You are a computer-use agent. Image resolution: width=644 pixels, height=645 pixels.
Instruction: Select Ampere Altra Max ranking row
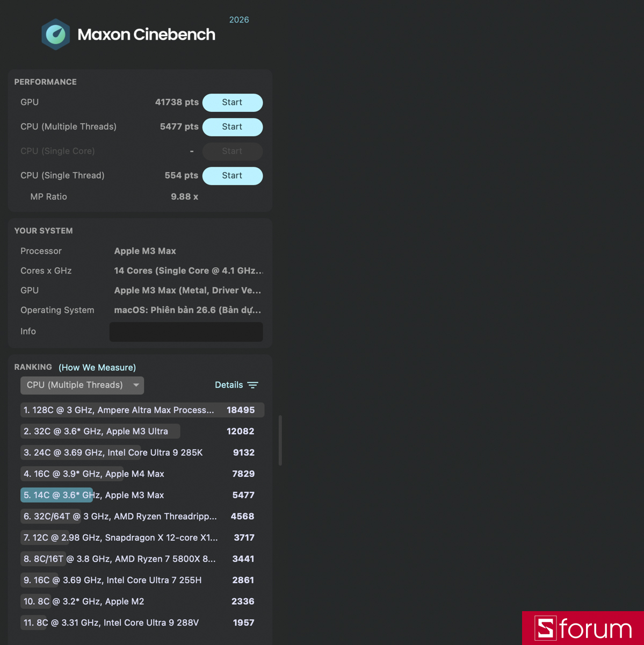coord(142,410)
